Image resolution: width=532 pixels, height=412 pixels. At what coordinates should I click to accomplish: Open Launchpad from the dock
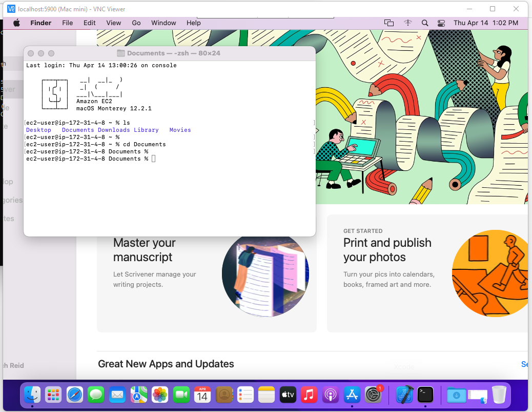click(x=53, y=395)
